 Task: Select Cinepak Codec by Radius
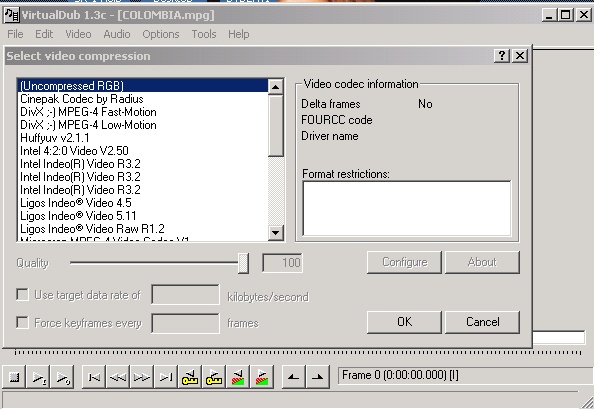143,99
